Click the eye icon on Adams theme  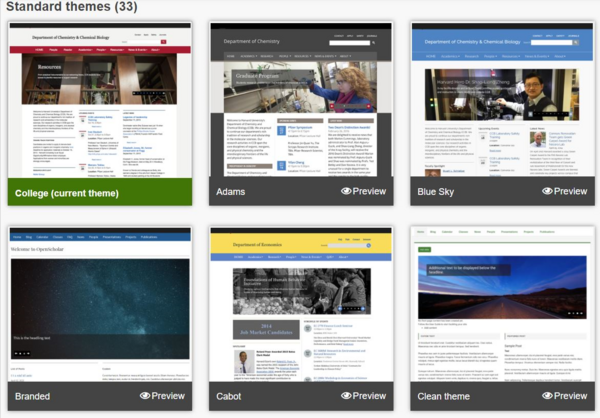click(x=347, y=191)
